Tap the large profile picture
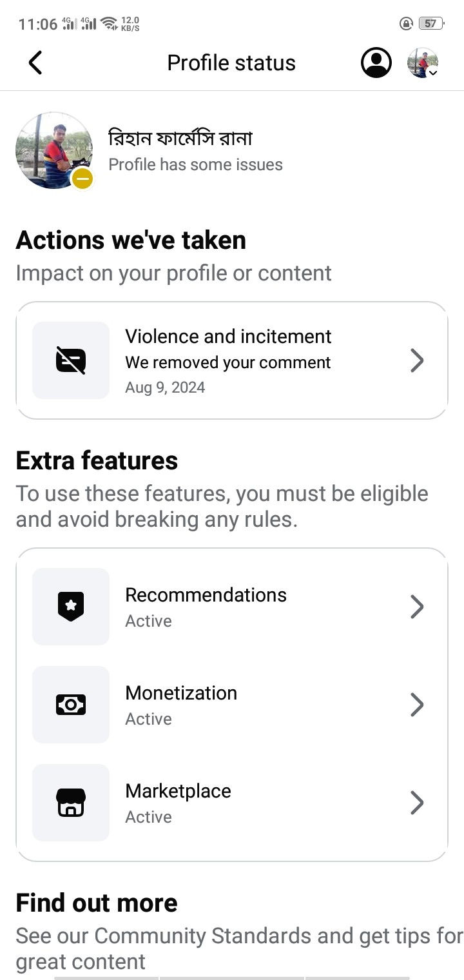Viewport: 464px width, 980px height. click(x=54, y=150)
